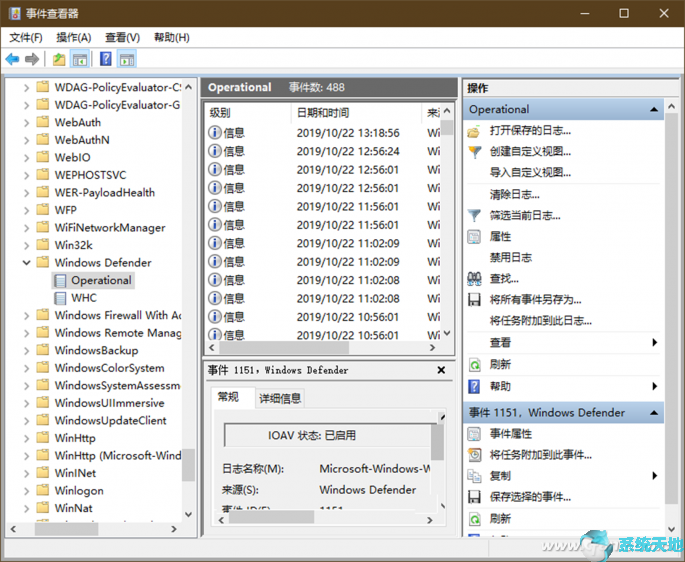Select the 2019/10/22 12:56:24 event row
The height and width of the screenshot is (562, 685).
click(x=323, y=151)
